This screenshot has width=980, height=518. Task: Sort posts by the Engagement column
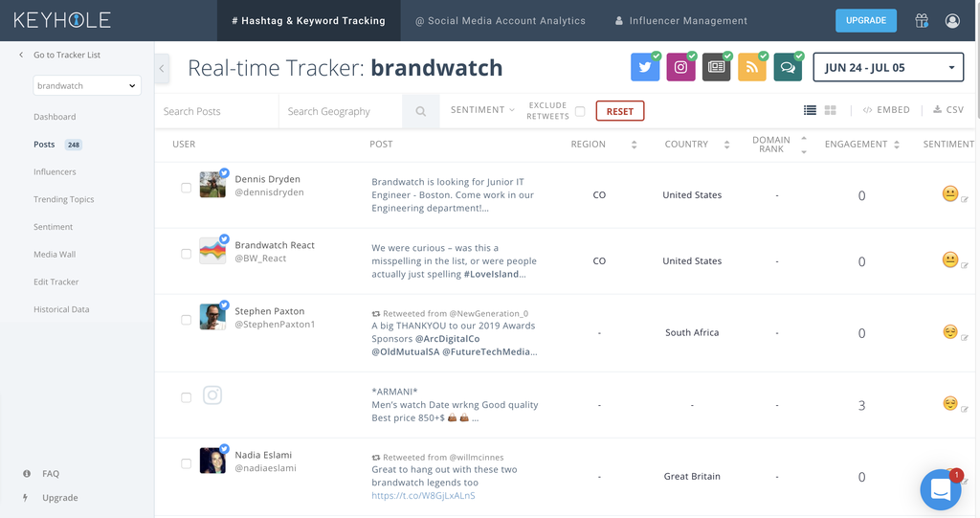pos(862,145)
